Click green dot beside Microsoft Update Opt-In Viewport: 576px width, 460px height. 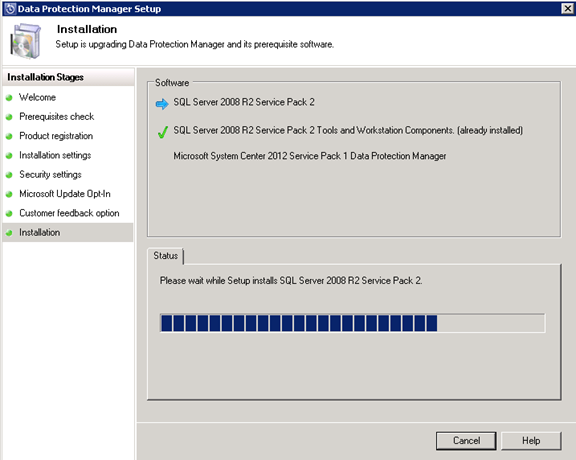10,194
